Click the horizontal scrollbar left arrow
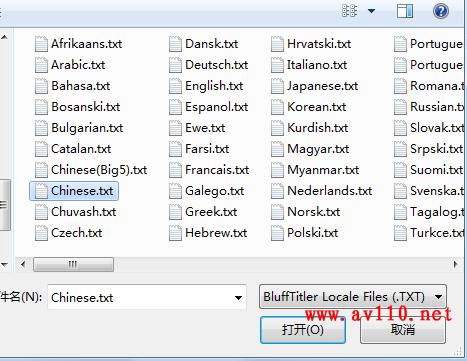 point(23,265)
